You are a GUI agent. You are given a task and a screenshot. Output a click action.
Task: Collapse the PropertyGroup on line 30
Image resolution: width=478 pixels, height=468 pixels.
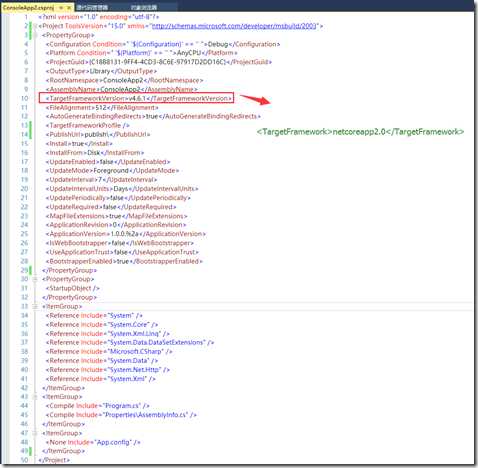(35, 279)
